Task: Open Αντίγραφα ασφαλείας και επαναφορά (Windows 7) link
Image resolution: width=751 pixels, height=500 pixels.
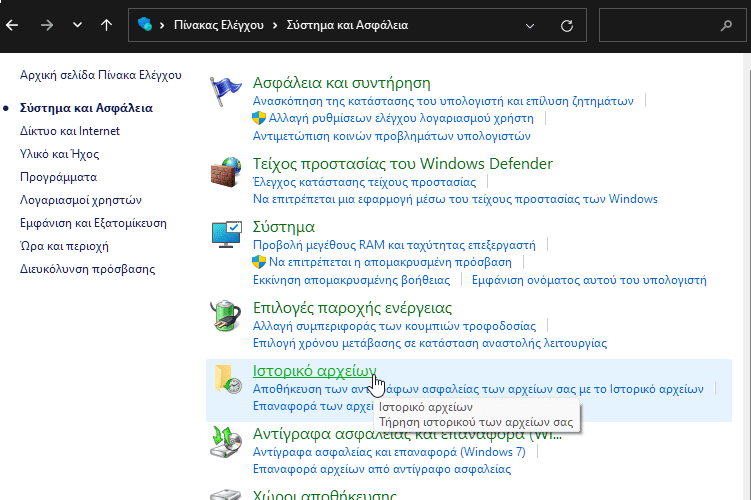Action: tap(389, 452)
